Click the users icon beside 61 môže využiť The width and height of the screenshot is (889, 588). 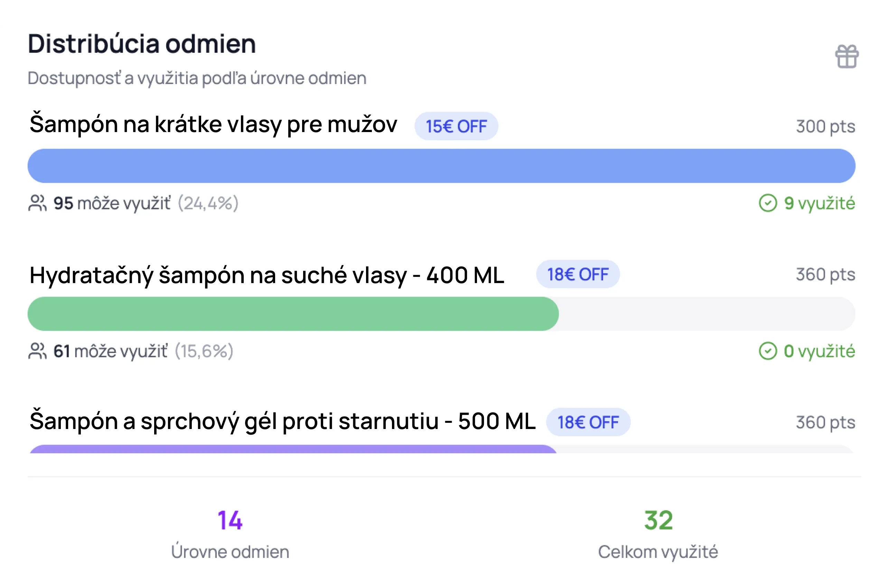pyautogui.click(x=37, y=351)
